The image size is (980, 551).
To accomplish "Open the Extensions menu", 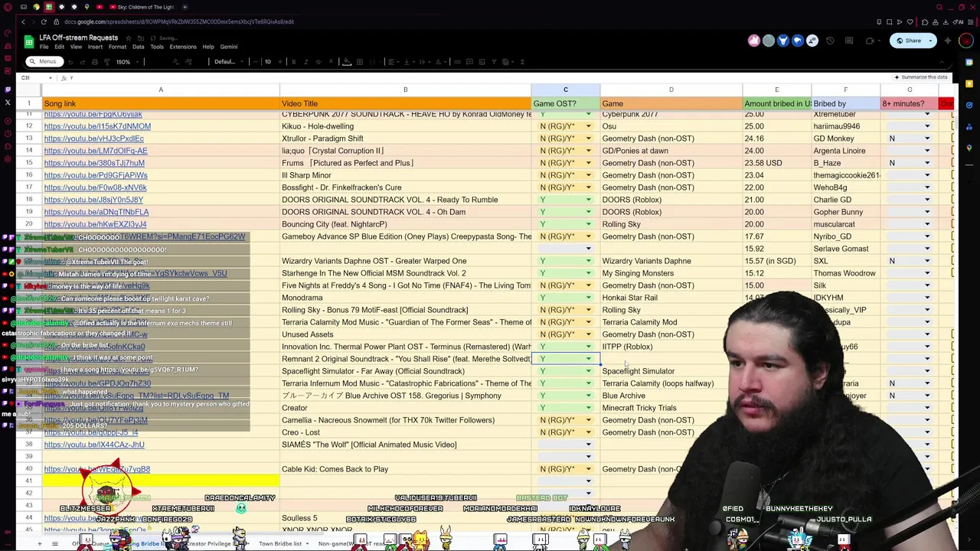I will point(183,47).
